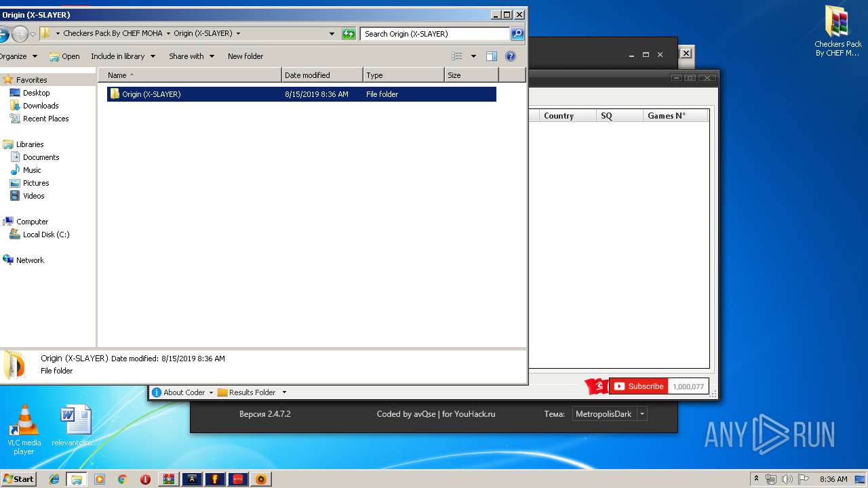Select Computer in navigation pane
The height and width of the screenshot is (488, 868).
pos(32,222)
